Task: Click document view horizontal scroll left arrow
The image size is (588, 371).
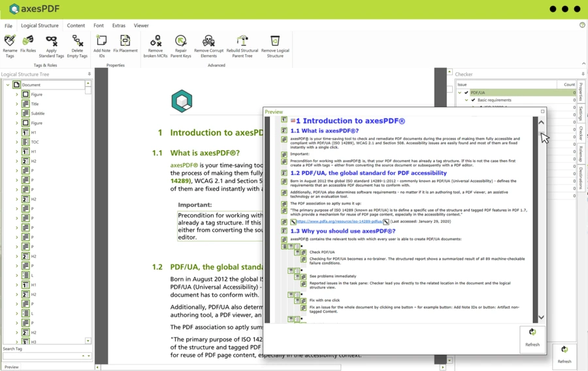Action: (97, 367)
